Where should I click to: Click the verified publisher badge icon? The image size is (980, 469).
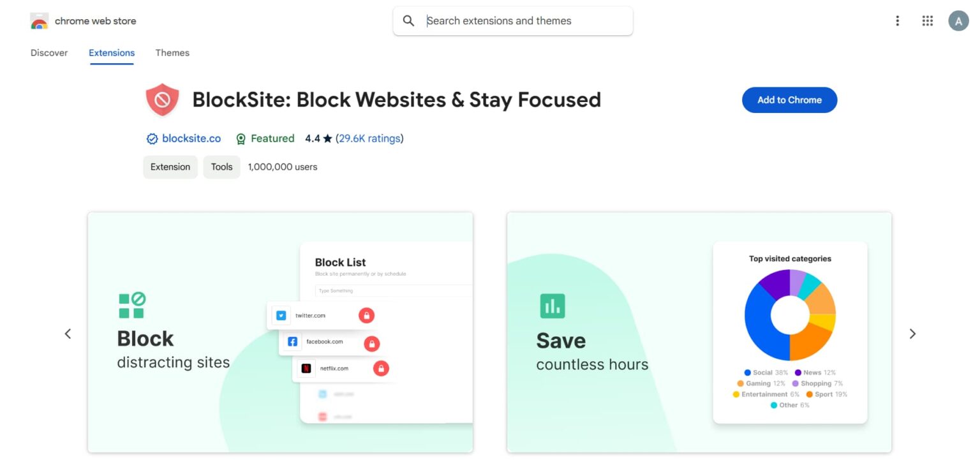coord(152,139)
